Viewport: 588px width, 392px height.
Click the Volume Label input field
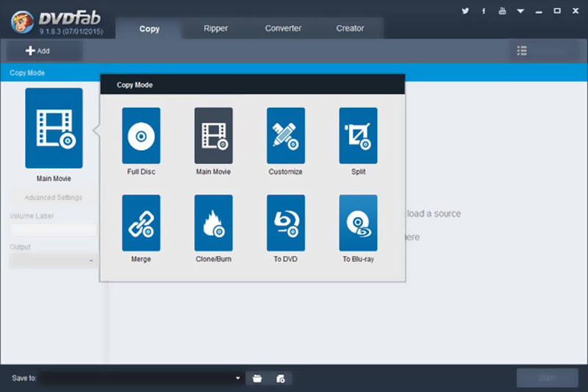click(53, 230)
